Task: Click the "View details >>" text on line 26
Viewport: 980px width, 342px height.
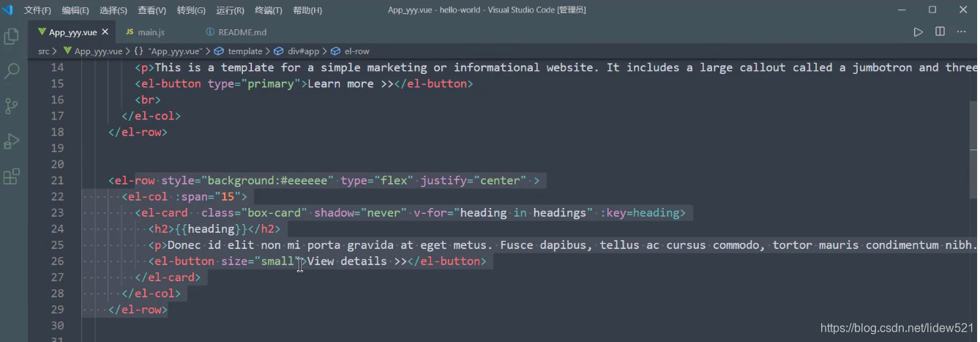Action: tap(357, 261)
